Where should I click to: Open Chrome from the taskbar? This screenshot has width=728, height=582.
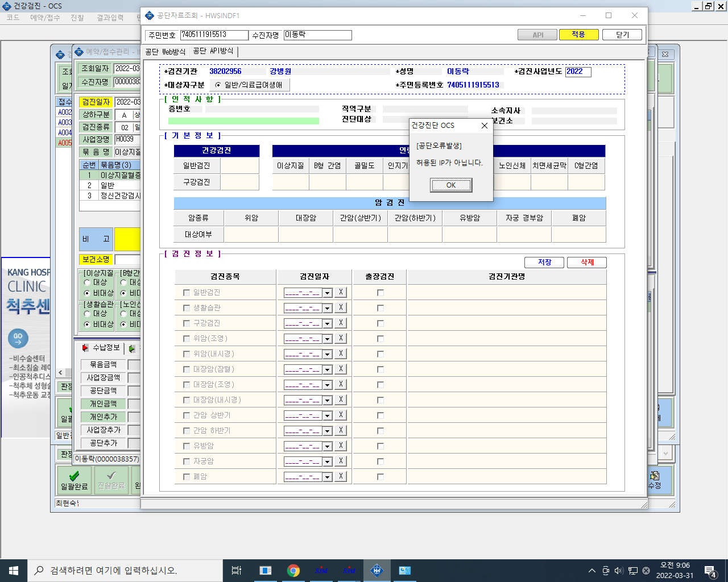[x=293, y=571]
